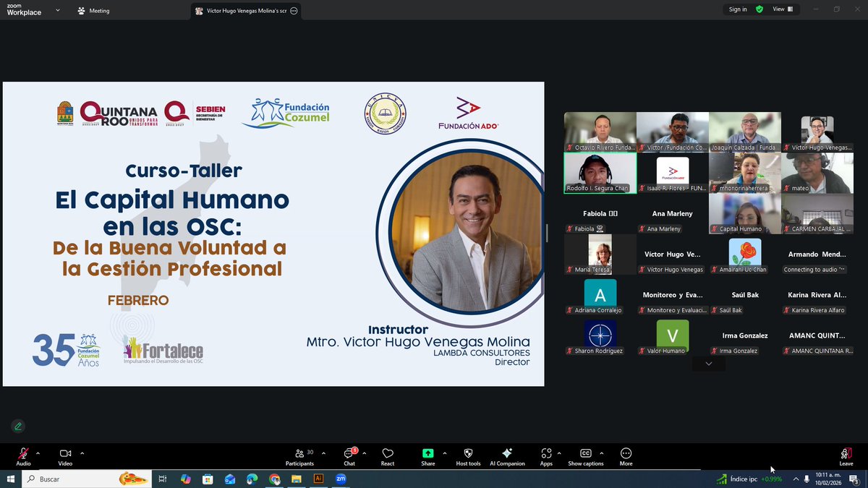Expand captions options caret
The width and height of the screenshot is (868, 488).
click(601, 453)
